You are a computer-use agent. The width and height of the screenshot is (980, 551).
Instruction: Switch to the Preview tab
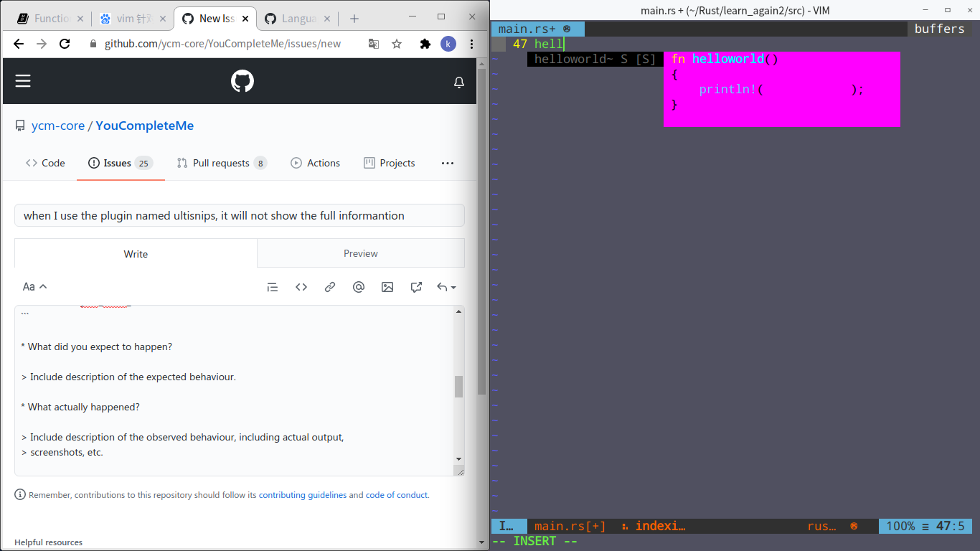[360, 253]
